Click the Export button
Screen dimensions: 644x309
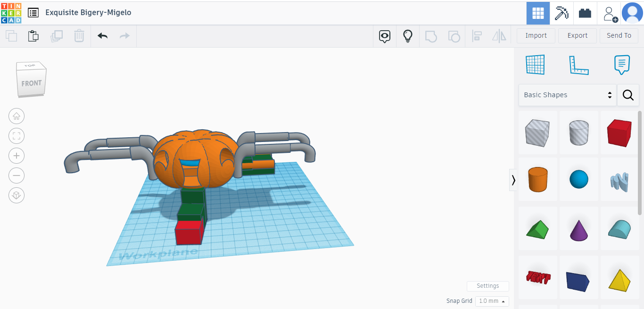[577, 35]
